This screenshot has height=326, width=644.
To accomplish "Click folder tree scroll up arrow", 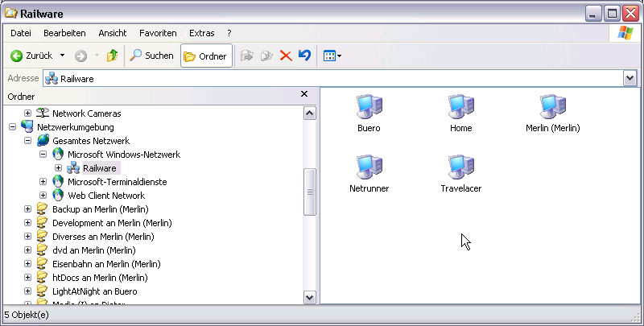I will click(310, 113).
